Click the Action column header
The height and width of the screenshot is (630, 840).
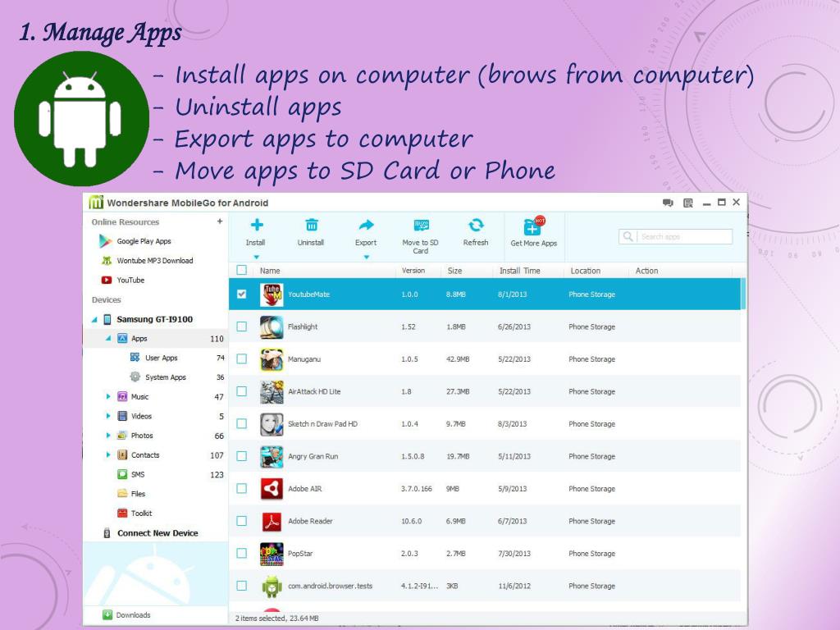pyautogui.click(x=646, y=271)
